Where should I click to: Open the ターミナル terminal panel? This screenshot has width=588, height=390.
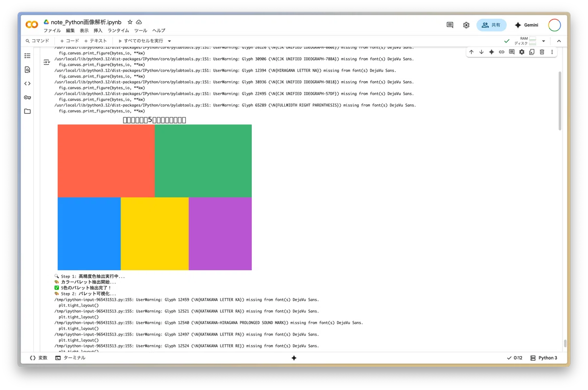(70, 358)
